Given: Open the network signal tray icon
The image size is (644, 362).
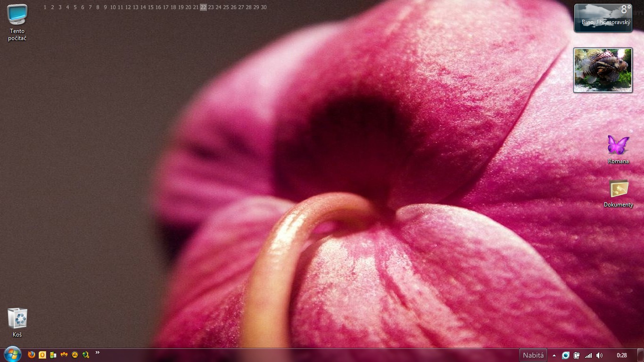Looking at the screenshot, I should click(x=588, y=355).
